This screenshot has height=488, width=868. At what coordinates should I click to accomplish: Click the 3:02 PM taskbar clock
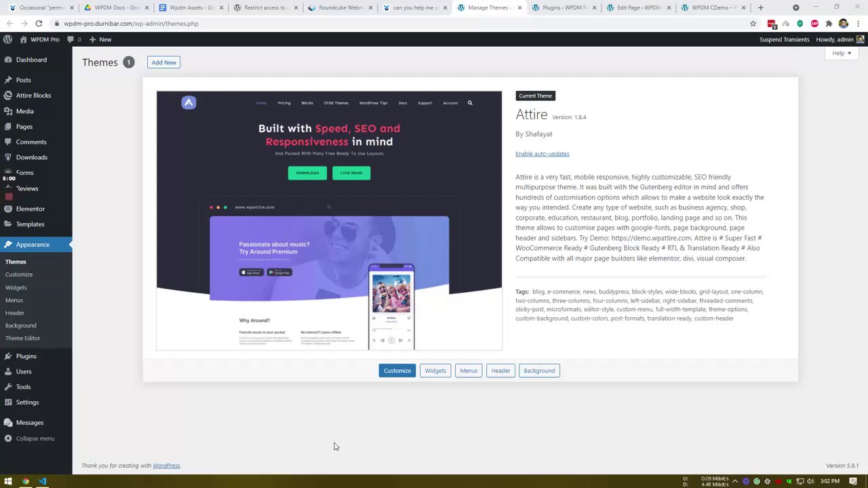(x=830, y=481)
